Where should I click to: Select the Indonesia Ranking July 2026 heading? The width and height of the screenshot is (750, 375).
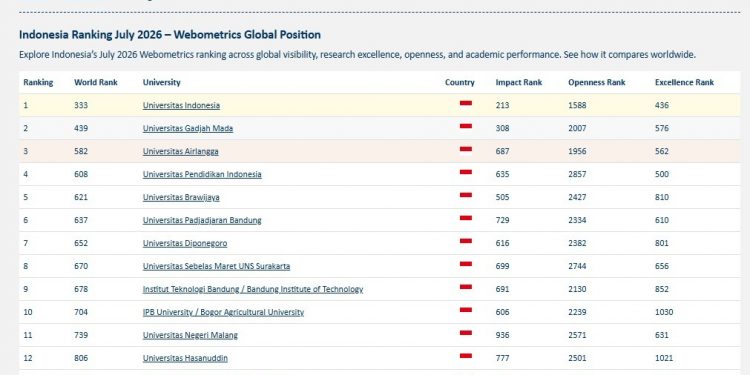click(x=170, y=35)
